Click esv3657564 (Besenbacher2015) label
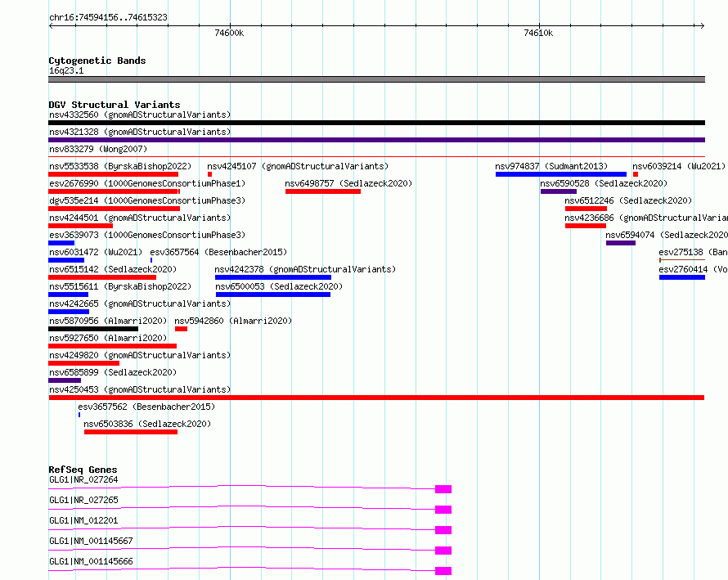The image size is (728, 580). coord(218,252)
